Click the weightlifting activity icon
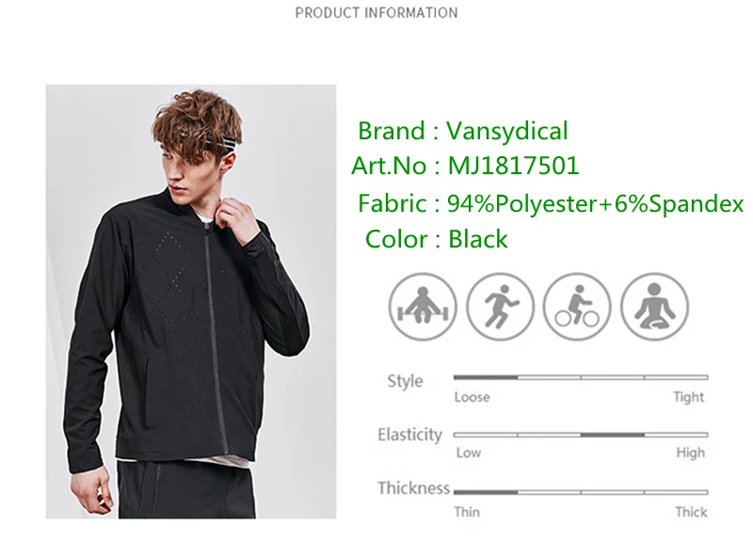 pyautogui.click(x=423, y=307)
